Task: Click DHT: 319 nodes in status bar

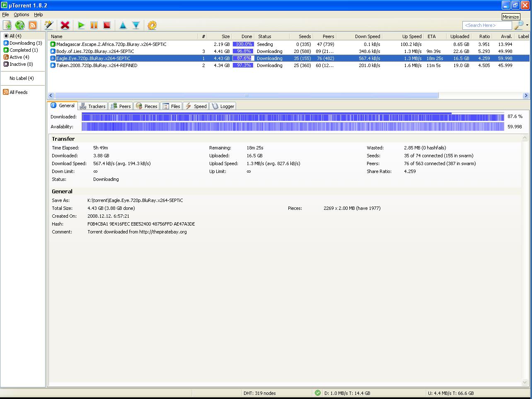Action: (x=259, y=393)
